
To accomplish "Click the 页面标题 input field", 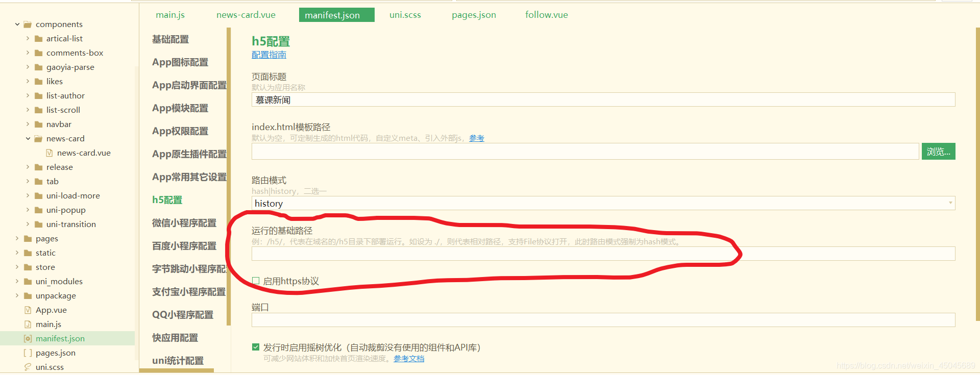I will (x=603, y=100).
